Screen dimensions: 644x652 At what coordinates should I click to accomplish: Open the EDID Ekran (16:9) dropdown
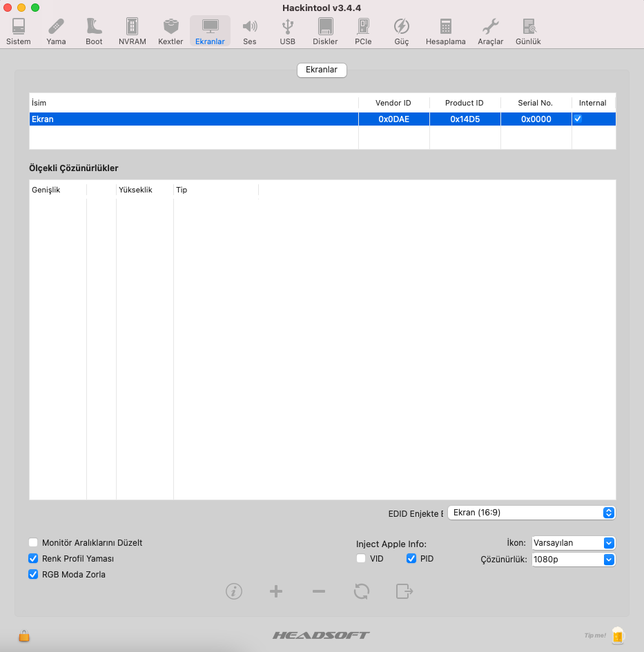point(531,513)
